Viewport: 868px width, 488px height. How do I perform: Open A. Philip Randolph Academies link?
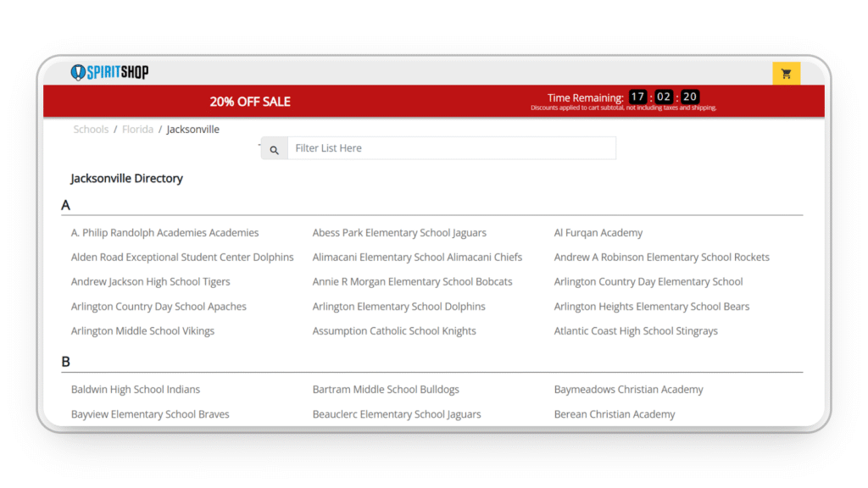pyautogui.click(x=164, y=233)
